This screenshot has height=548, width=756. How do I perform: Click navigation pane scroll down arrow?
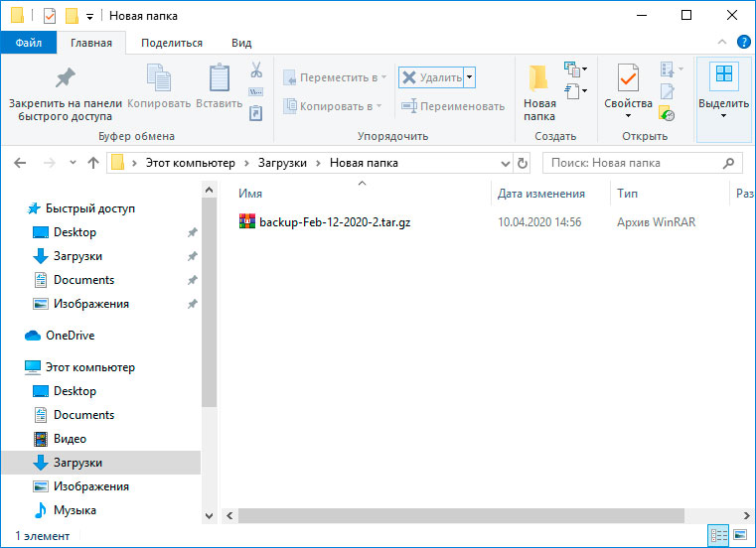pyautogui.click(x=210, y=515)
